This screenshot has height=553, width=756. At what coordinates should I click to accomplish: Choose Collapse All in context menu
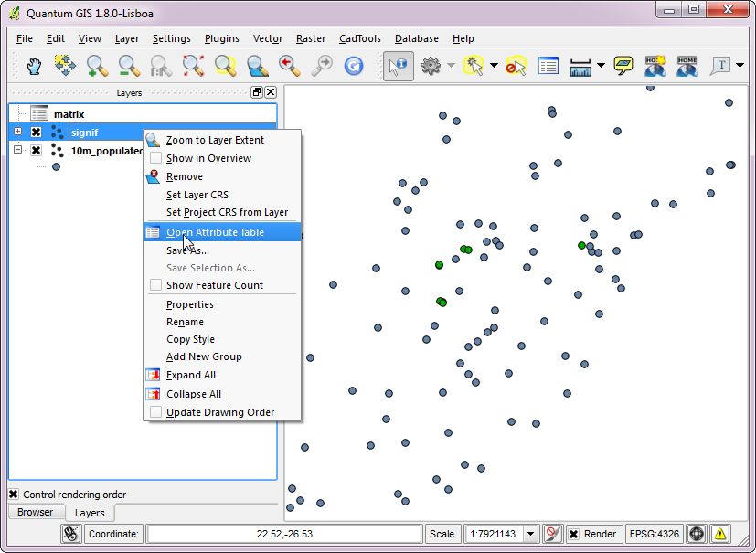click(222, 394)
